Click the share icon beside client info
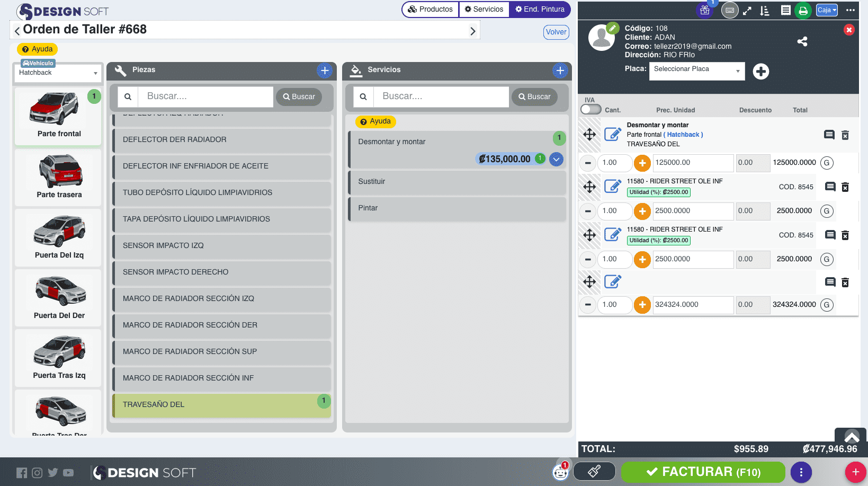This screenshot has width=868, height=486. [802, 41]
